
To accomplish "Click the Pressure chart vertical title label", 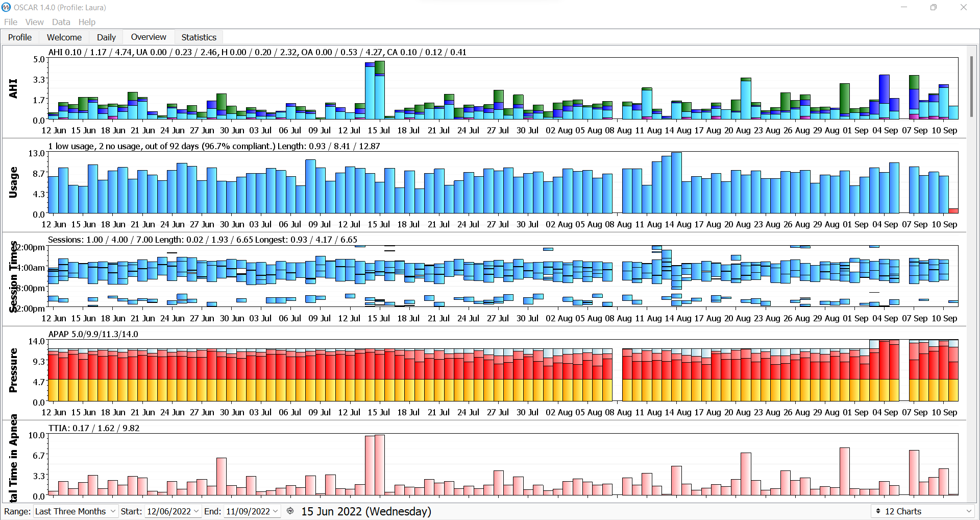I will click(13, 370).
